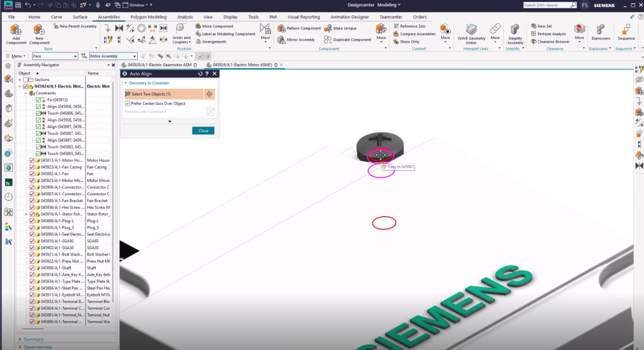Click the Add Component icon
The image size is (644, 350).
pos(16,34)
